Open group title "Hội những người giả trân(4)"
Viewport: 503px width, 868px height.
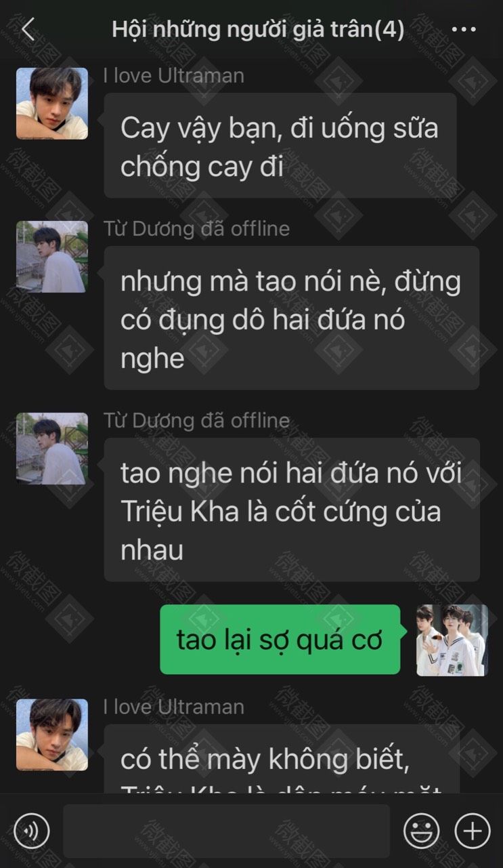(x=258, y=30)
